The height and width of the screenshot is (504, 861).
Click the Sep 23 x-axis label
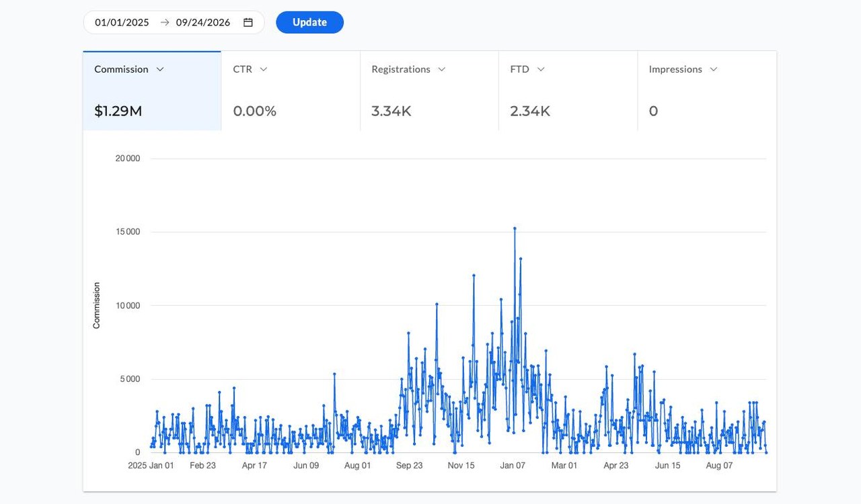[409, 465]
